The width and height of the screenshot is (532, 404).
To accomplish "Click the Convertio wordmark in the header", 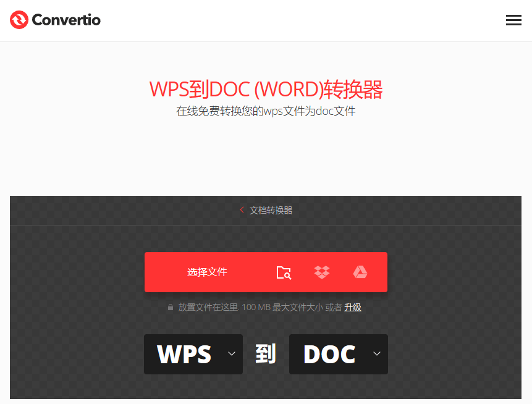I will 66,20.
